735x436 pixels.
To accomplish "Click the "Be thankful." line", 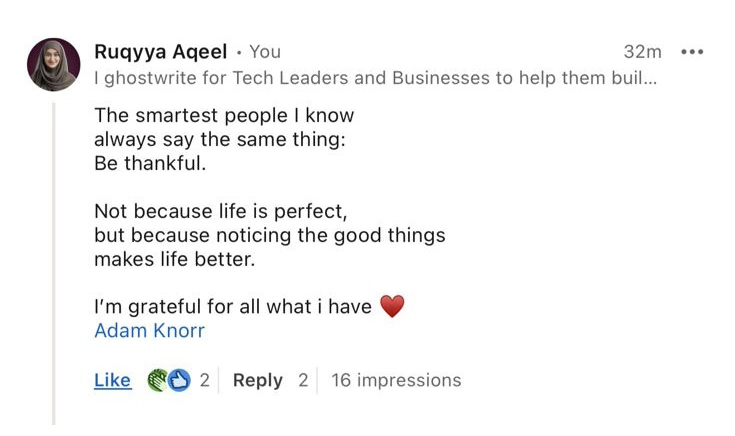I will pyautogui.click(x=150, y=163).
